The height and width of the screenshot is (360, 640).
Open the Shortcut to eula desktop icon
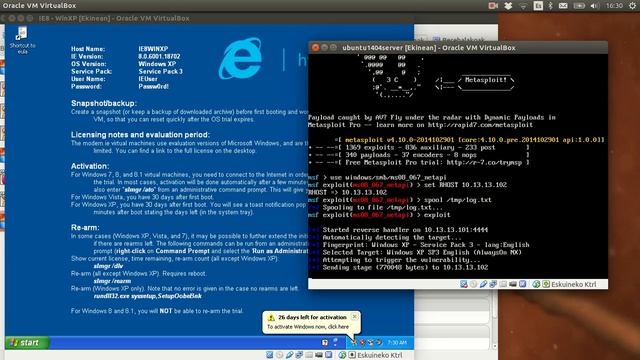tap(22, 40)
